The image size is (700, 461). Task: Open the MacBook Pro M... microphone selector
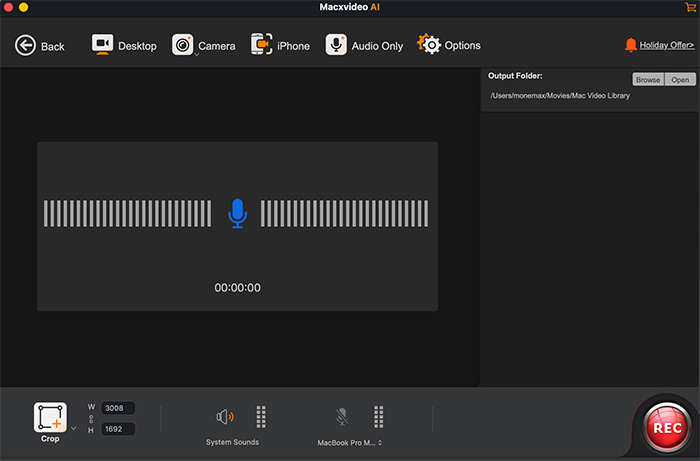350,443
